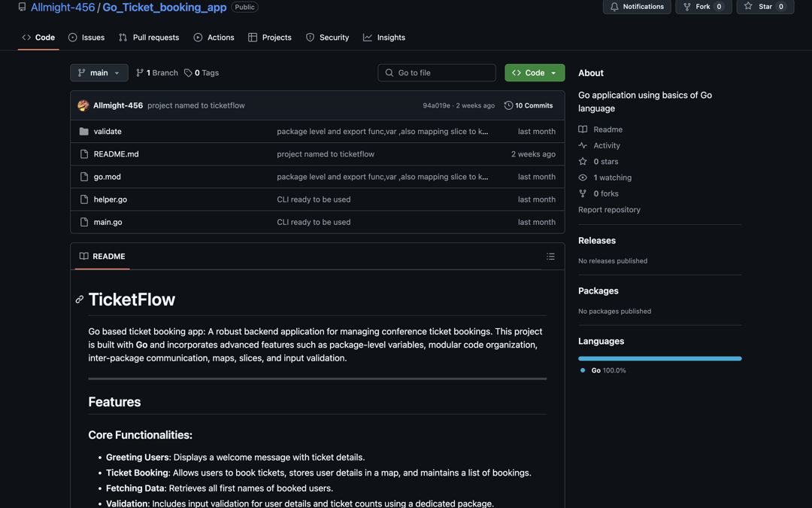812x508 pixels.
Task: Open the 1 Branch link
Action: point(157,73)
